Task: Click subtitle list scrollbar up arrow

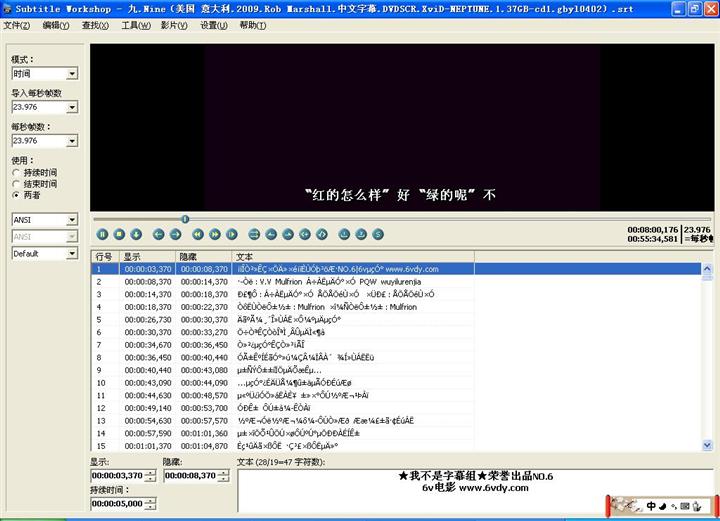Action: pos(707,269)
